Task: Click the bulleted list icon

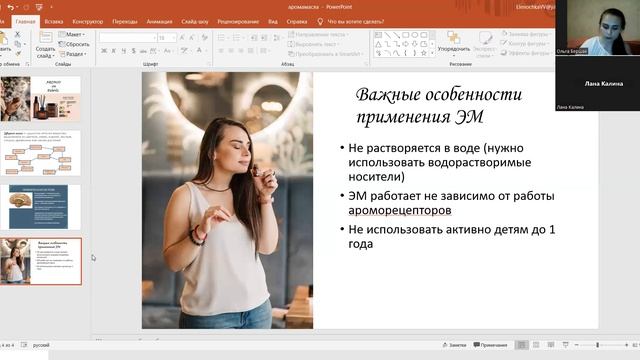Action: [222, 38]
